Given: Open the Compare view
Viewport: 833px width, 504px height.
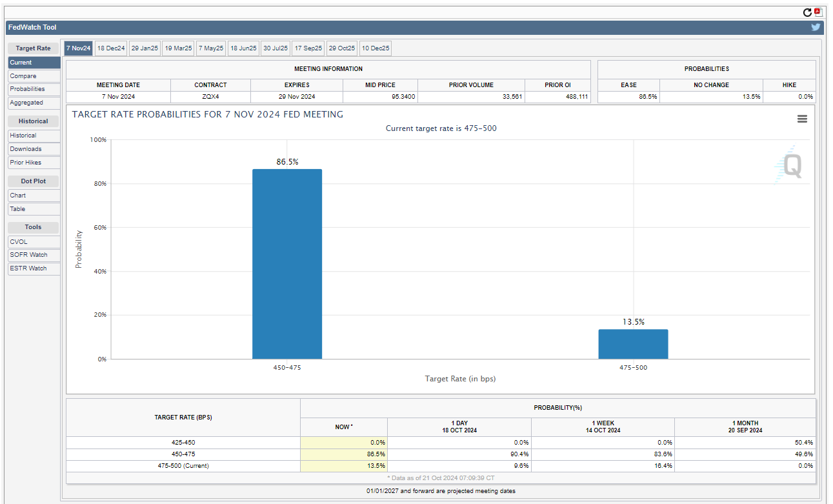Looking at the screenshot, I should point(34,76).
